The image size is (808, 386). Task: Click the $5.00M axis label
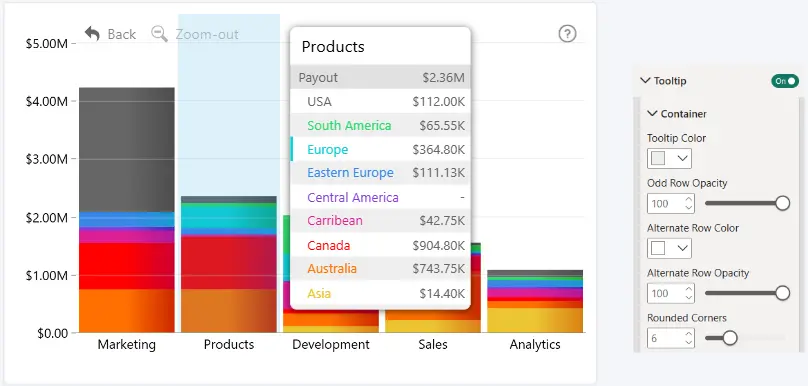(x=47, y=43)
